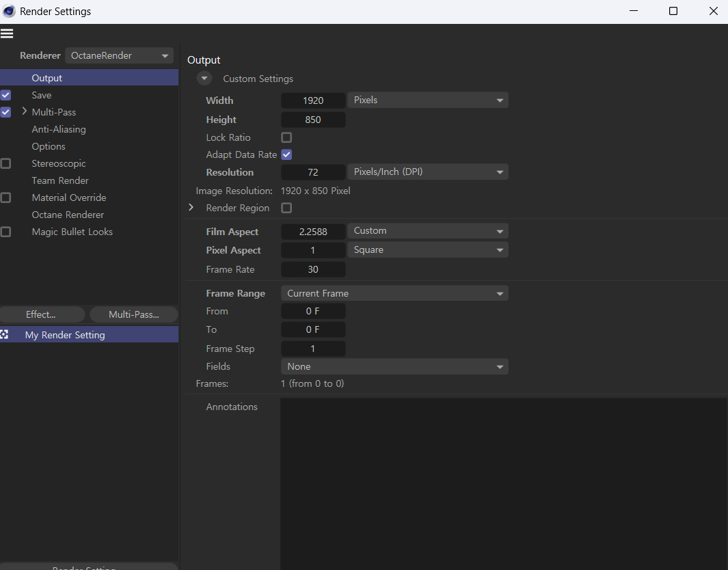Maximize the Render Settings window
Image resolution: width=728 pixels, height=570 pixels.
(673, 11)
